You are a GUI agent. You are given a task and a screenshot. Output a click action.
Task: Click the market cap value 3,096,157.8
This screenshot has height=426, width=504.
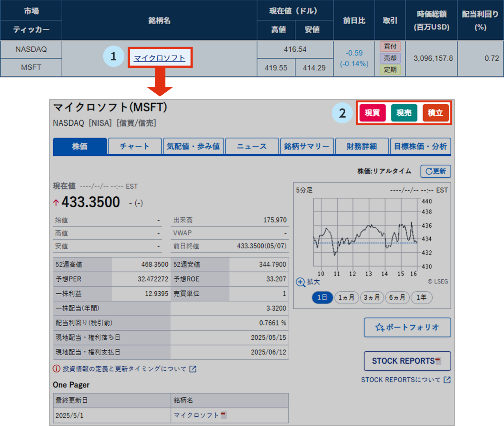pyautogui.click(x=433, y=58)
